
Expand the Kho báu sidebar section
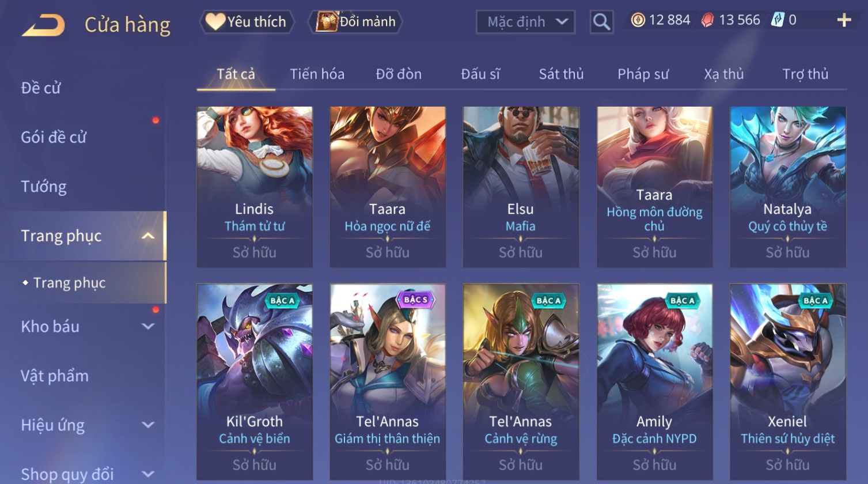148,327
